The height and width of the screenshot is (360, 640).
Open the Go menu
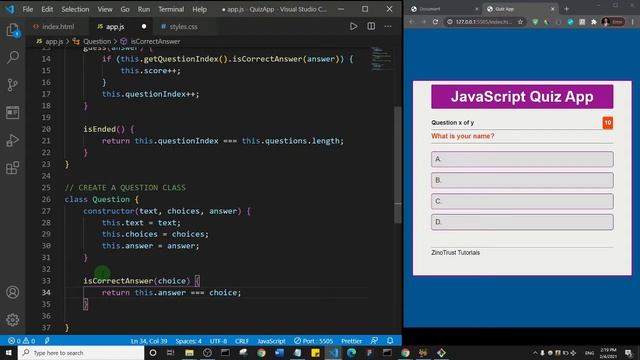click(x=125, y=9)
